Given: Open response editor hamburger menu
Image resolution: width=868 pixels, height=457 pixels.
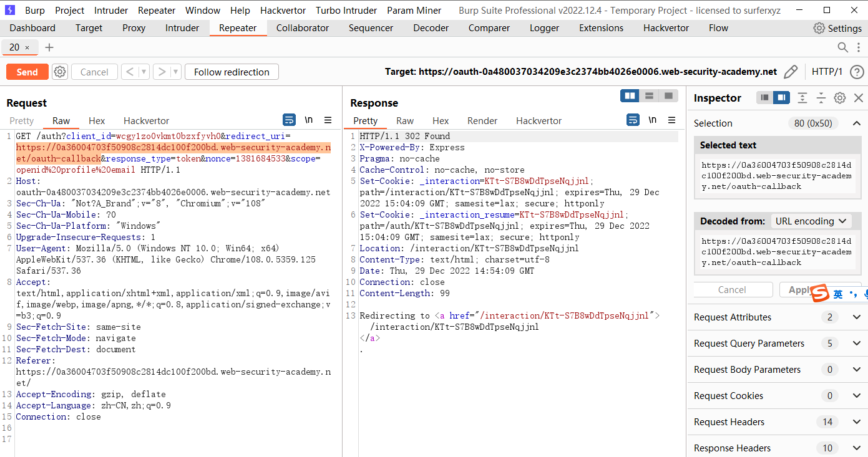Looking at the screenshot, I should 672,120.
